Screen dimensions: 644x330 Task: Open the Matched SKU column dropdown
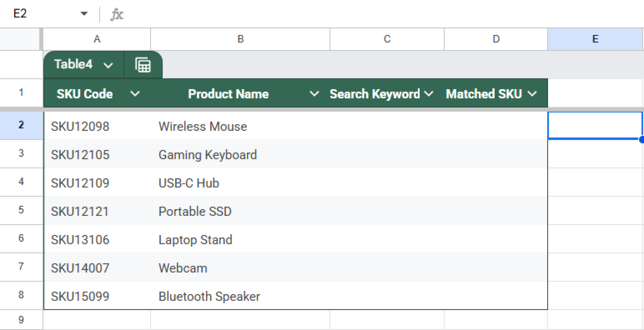(x=532, y=94)
